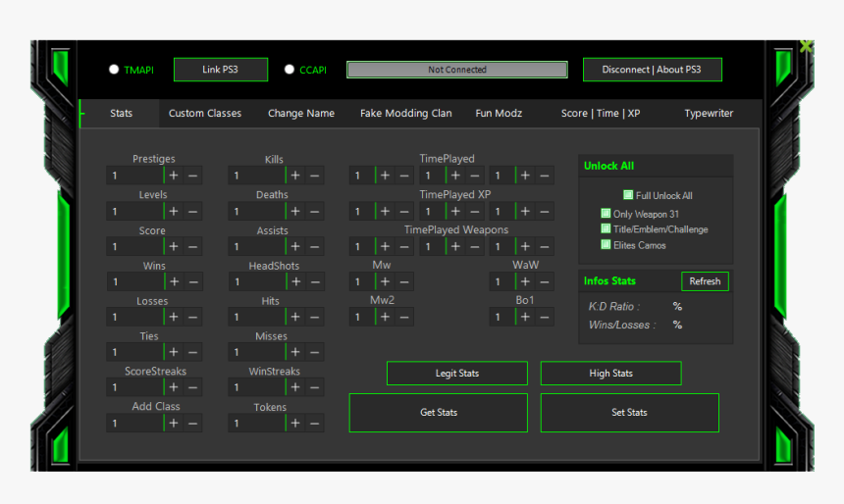
Task: Click the K:D Ratio label
Action: [x=613, y=307]
